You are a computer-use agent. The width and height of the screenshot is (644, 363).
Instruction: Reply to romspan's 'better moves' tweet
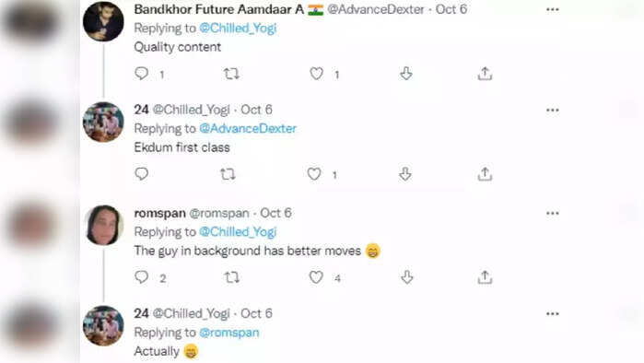coord(141,277)
